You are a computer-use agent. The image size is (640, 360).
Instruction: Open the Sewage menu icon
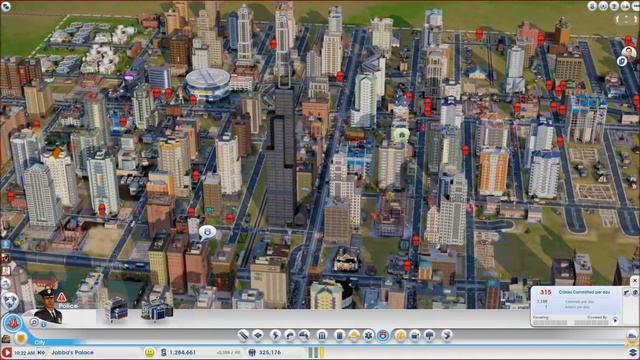pyautogui.click(x=304, y=336)
